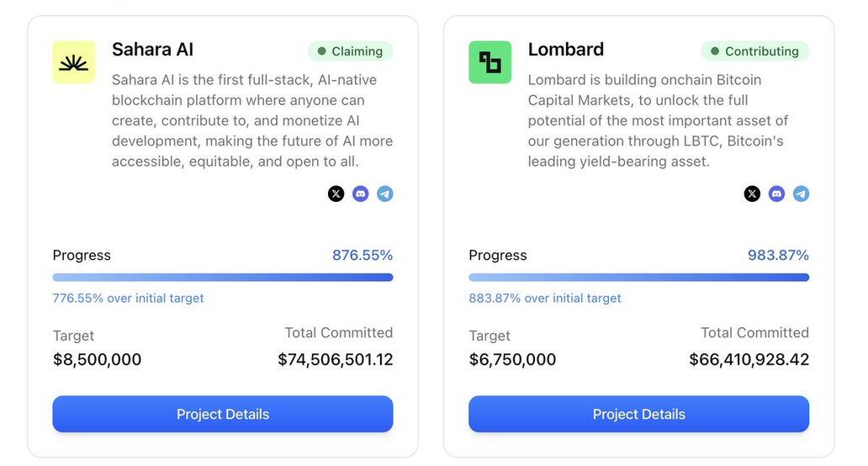Click the Lombard project title
868x466 pixels.
(x=566, y=50)
